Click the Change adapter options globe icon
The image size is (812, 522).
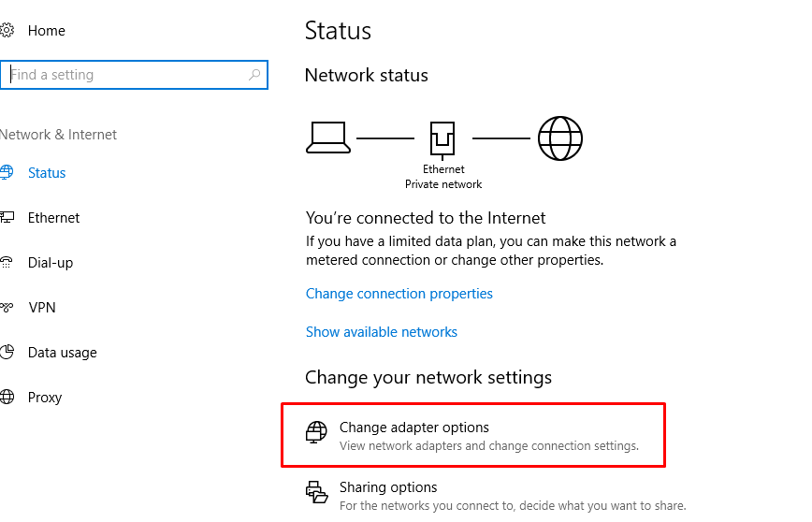coord(317,432)
